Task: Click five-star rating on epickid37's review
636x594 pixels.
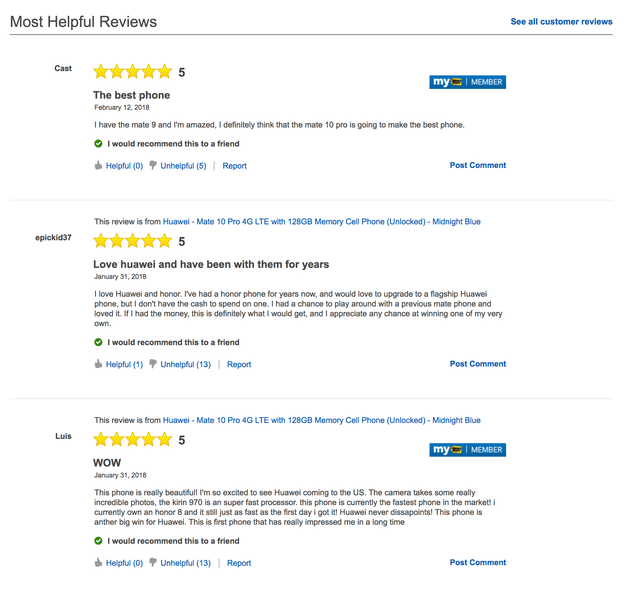Action: point(133,241)
